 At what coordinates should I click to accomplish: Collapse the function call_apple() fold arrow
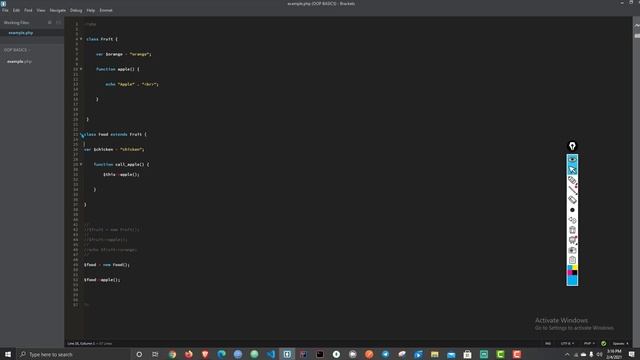[81, 164]
